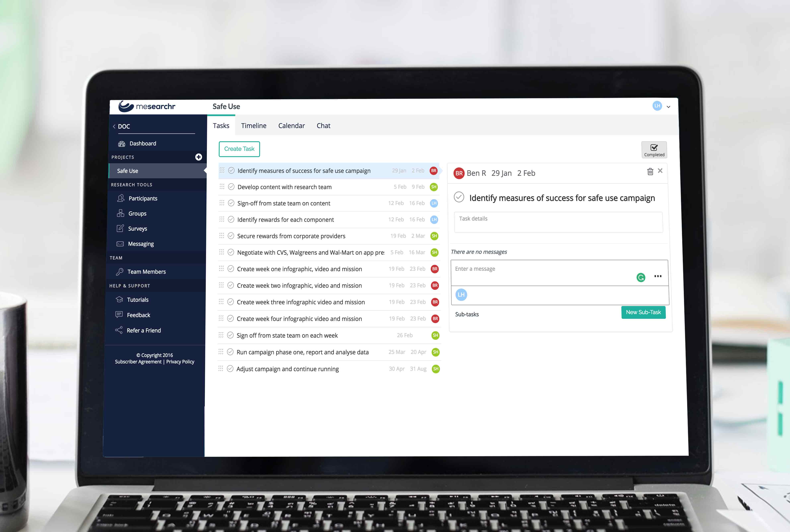Open the three-dots message options menu
790x532 pixels.
658,276
